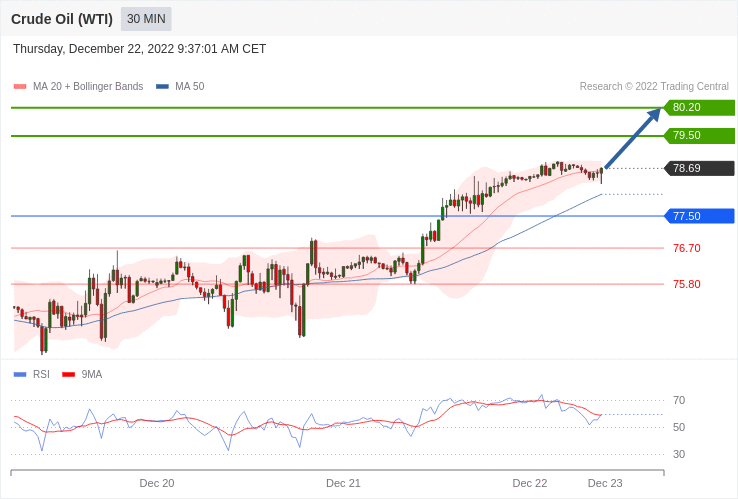Click the RSI 50 level label
The width and height of the screenshot is (738, 500).
pos(679,427)
